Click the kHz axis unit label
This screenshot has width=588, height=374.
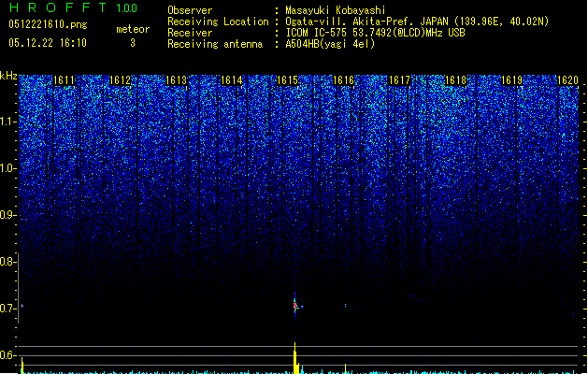[8, 76]
